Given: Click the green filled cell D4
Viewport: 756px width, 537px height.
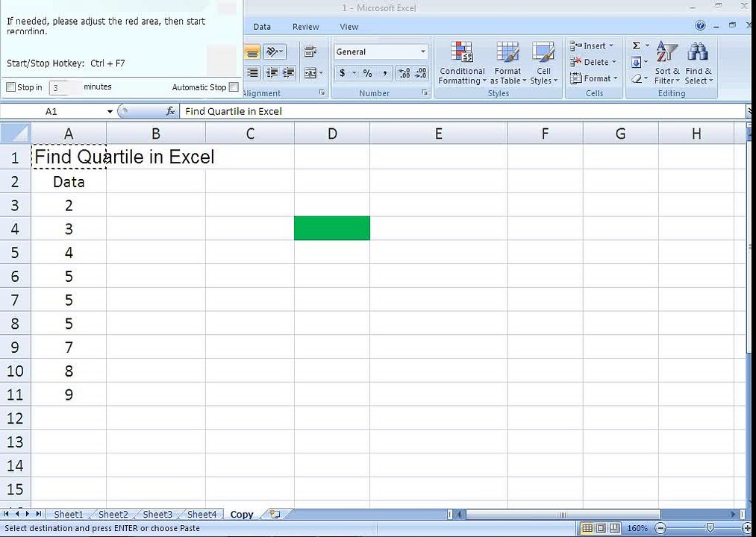Looking at the screenshot, I should tap(332, 228).
